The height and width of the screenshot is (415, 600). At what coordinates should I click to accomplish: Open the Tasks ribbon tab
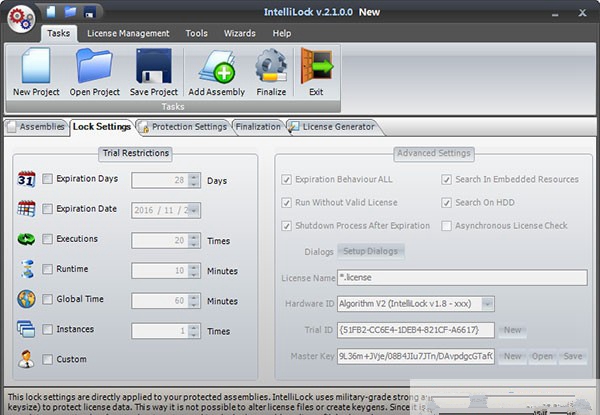point(59,34)
